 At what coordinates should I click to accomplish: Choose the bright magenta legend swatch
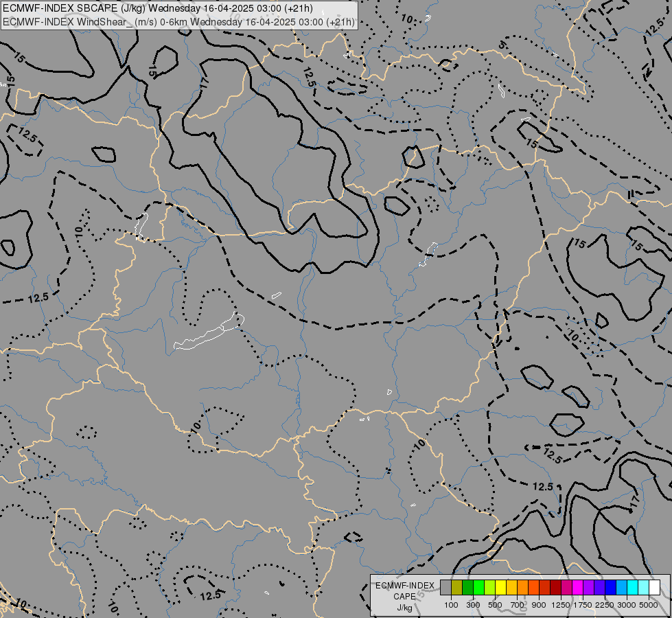tap(578, 587)
